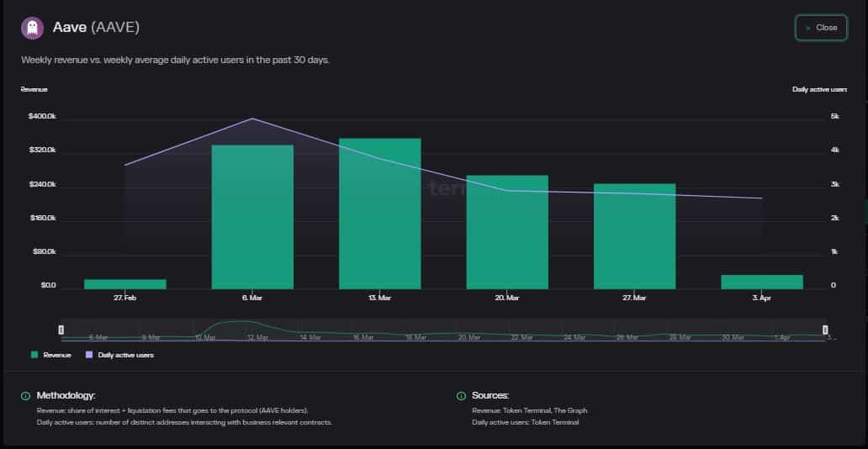Click the Sources heading
Image resolution: width=868 pixels, height=449 pixels.
[x=490, y=395]
